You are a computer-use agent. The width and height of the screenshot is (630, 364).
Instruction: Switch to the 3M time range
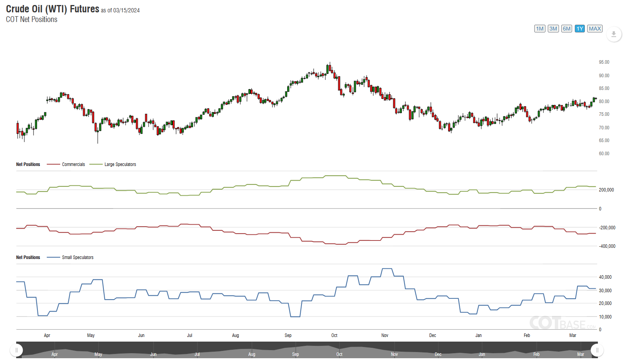(553, 29)
